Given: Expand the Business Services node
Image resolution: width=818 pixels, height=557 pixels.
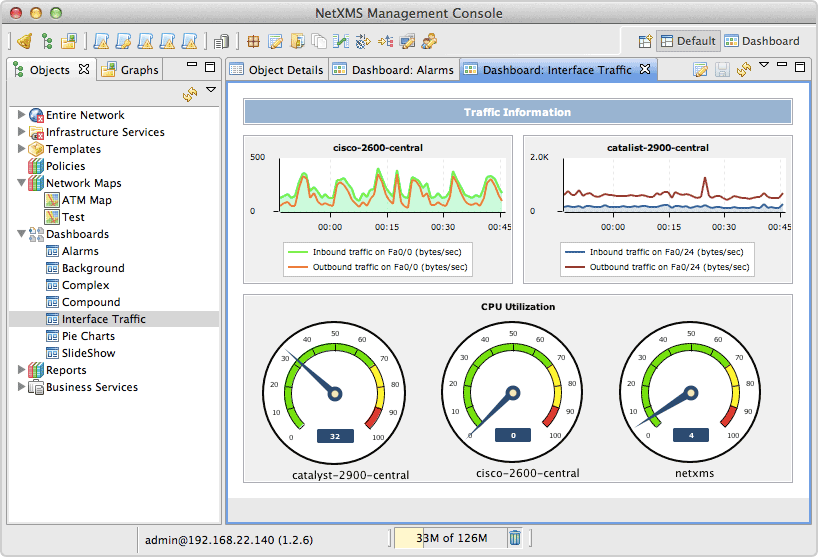Looking at the screenshot, I should (21, 386).
